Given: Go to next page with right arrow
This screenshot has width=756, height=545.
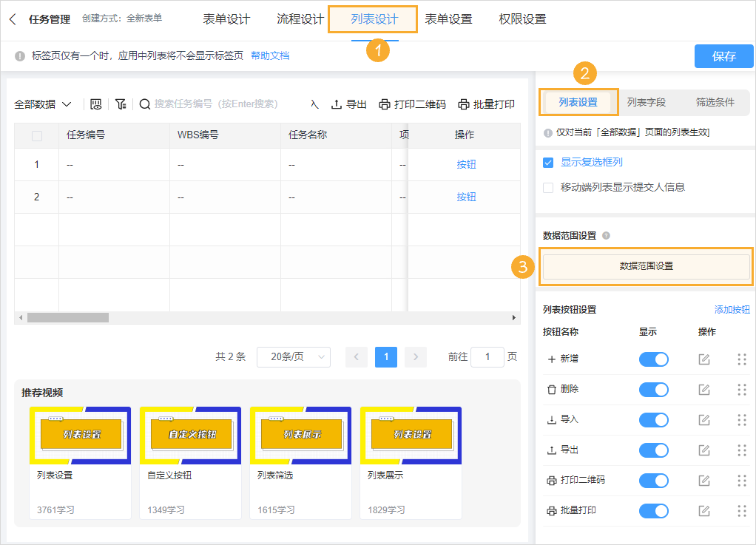Looking at the screenshot, I should pyautogui.click(x=415, y=356).
